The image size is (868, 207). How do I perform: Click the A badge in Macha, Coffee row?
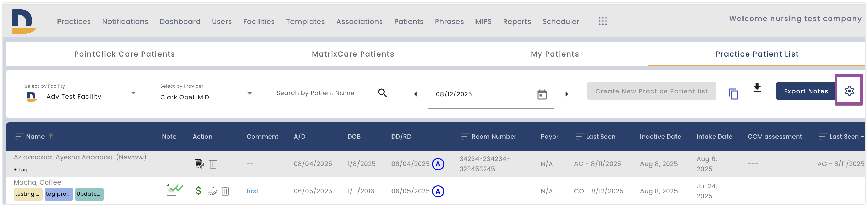[x=438, y=191]
